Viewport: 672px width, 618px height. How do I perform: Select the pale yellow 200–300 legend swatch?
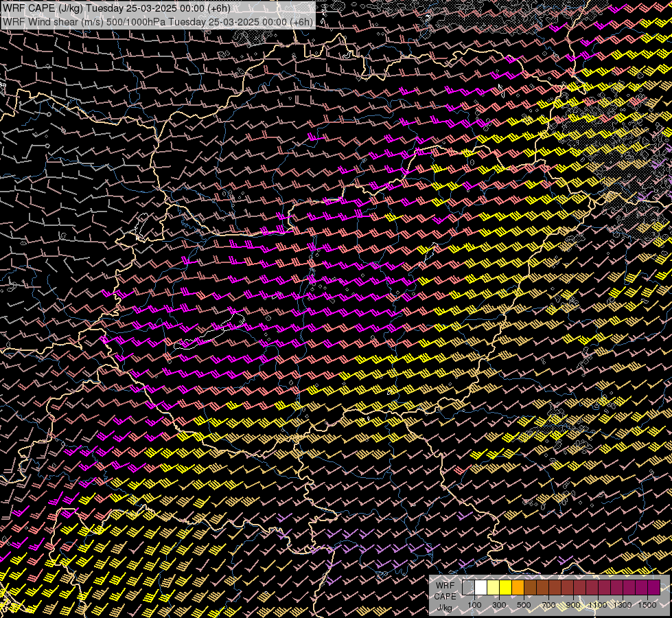coord(494,588)
